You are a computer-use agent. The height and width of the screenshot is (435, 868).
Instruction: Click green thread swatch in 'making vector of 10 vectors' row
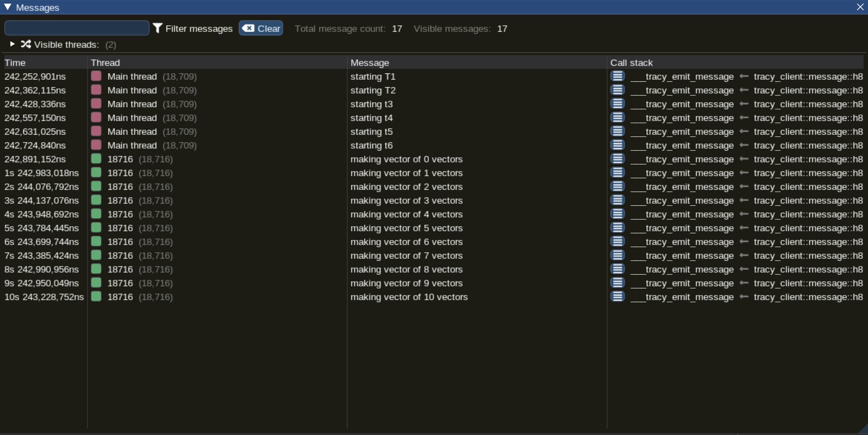[96, 297]
